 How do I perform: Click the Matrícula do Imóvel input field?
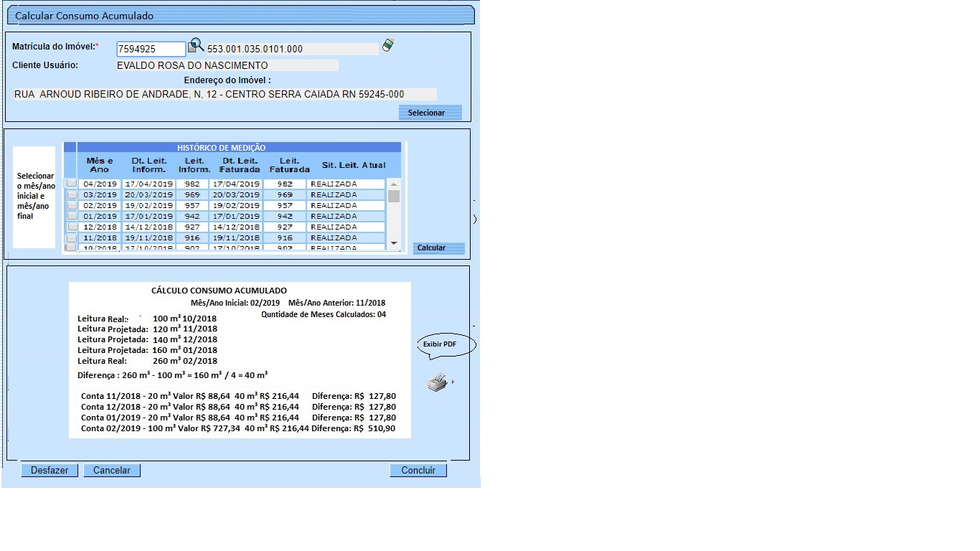pyautogui.click(x=151, y=50)
